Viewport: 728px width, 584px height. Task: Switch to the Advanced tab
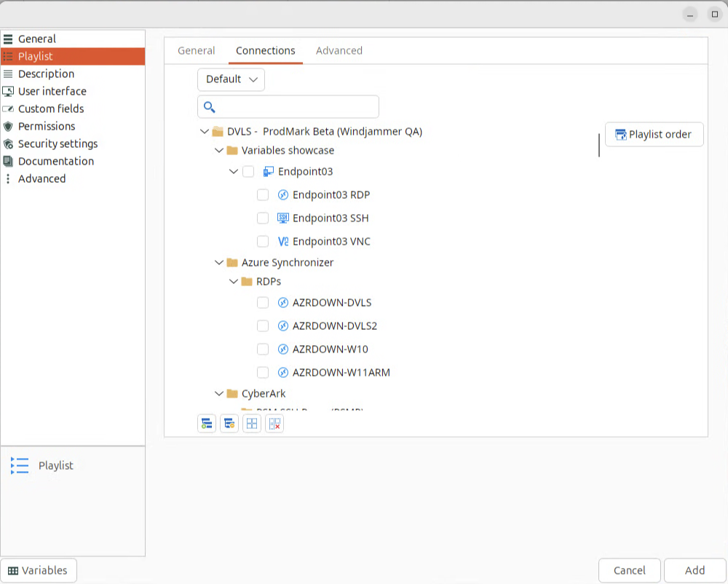(339, 51)
